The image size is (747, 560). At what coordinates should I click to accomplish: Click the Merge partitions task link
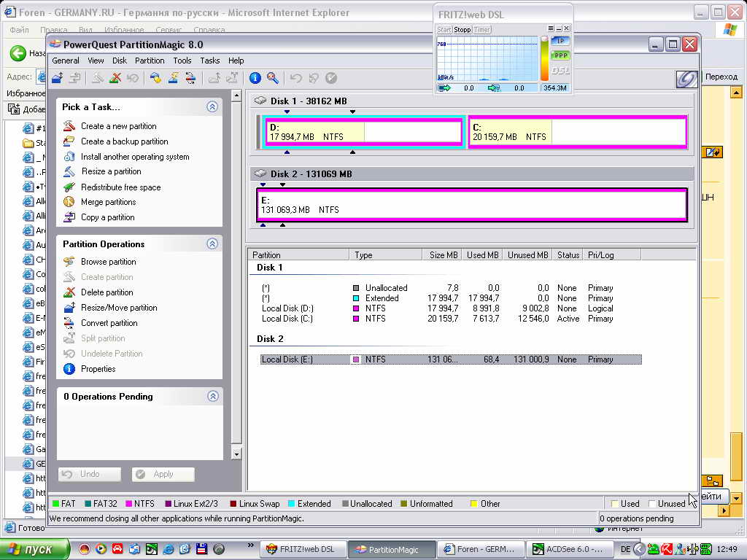pyautogui.click(x=108, y=202)
